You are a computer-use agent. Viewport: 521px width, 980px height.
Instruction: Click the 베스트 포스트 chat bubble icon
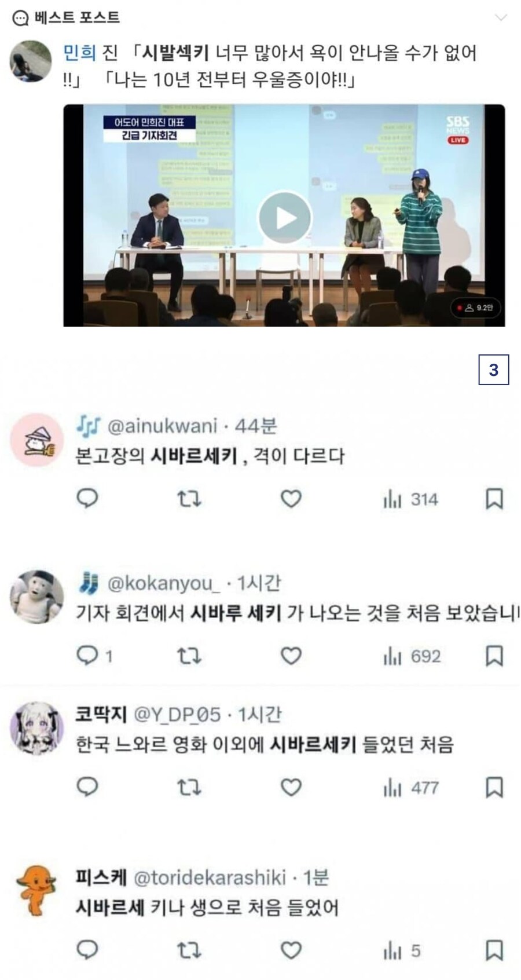[x=20, y=19]
